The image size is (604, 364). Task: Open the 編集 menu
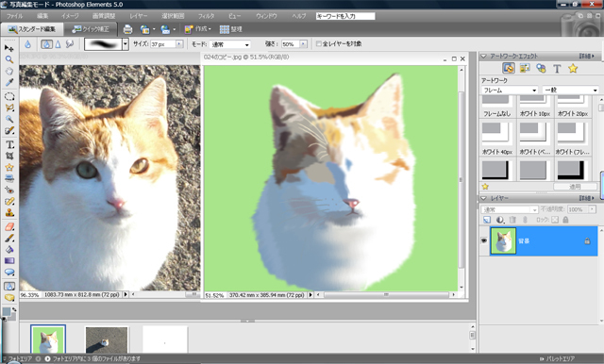click(x=42, y=16)
